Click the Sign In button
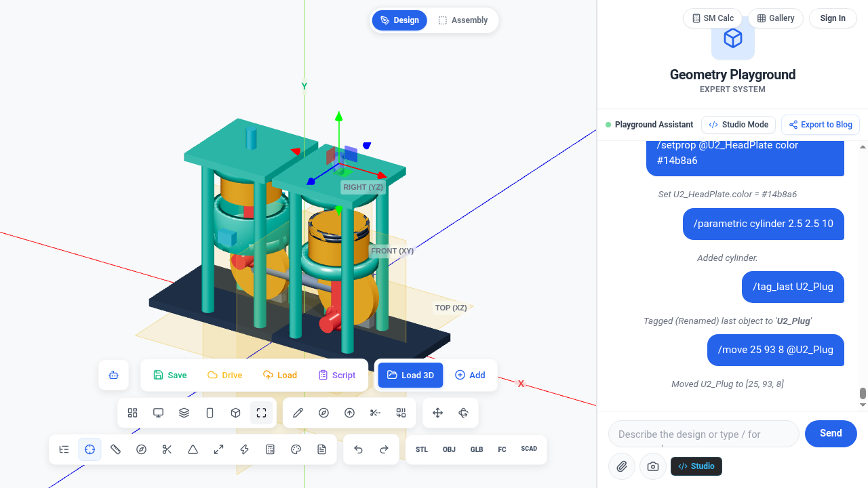Image resolution: width=868 pixels, height=488 pixels. pos(833,18)
